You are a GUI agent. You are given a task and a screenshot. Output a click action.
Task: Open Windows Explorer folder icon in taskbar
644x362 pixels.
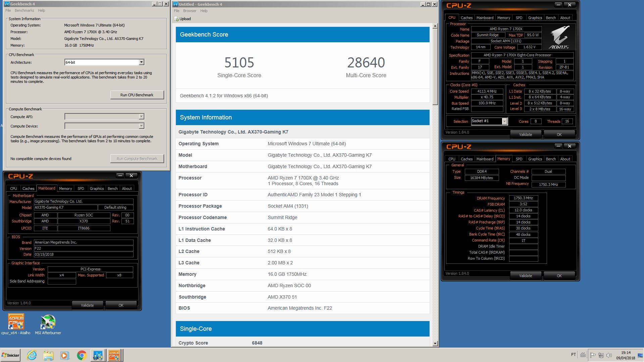tap(48, 355)
